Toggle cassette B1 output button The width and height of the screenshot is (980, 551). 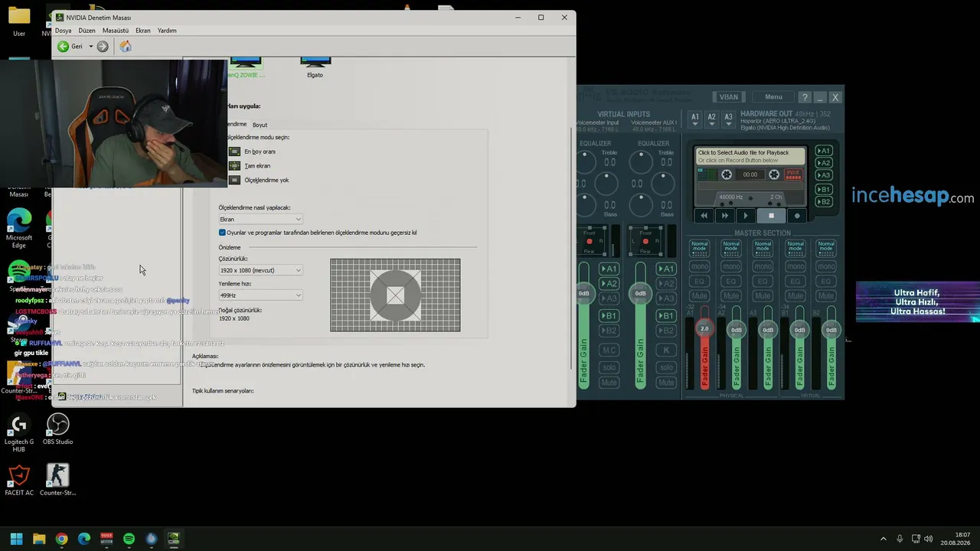(x=824, y=189)
